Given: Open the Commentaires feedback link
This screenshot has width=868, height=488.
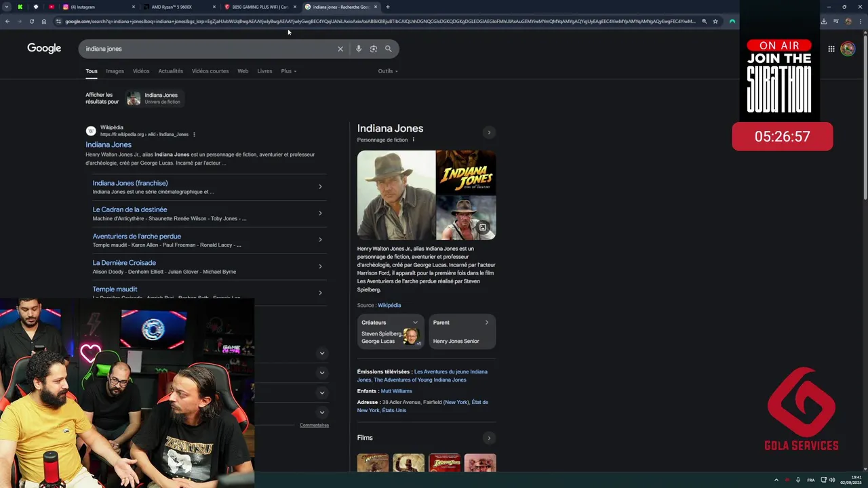Looking at the screenshot, I should point(314,425).
